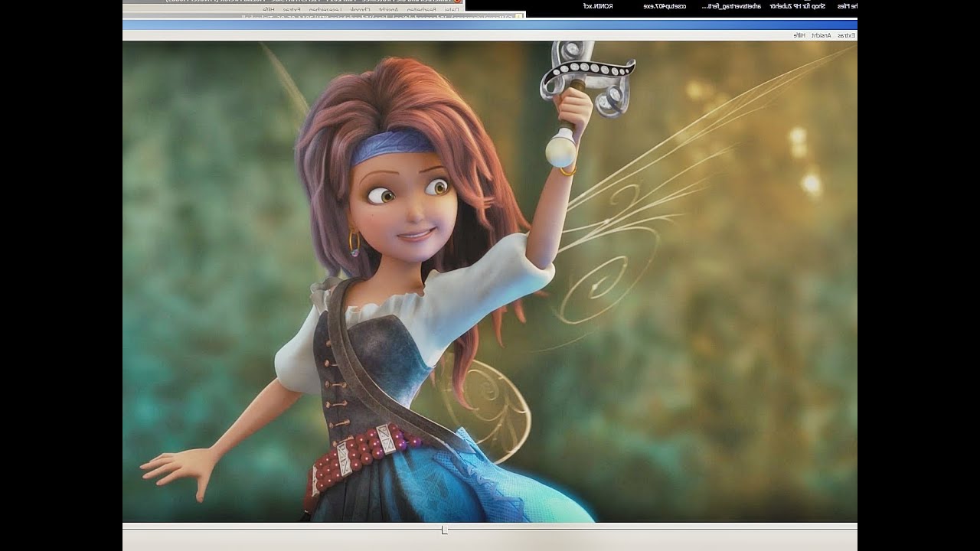Open the Hilfe menu in the front window

pos(798,35)
